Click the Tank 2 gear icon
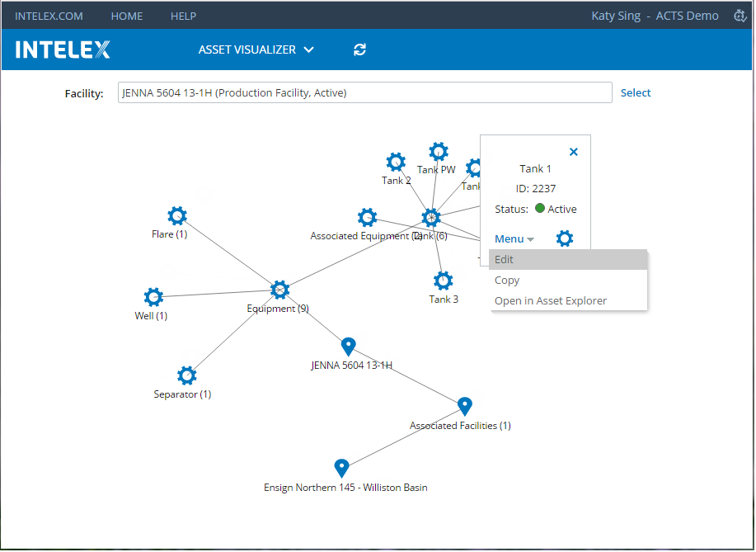756x552 pixels. (396, 162)
